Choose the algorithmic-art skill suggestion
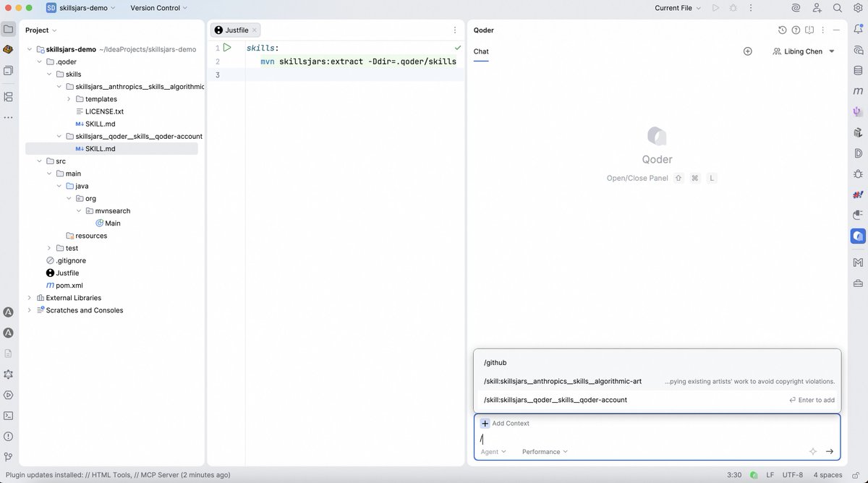Viewport: 868px width, 483px height. pos(657,381)
